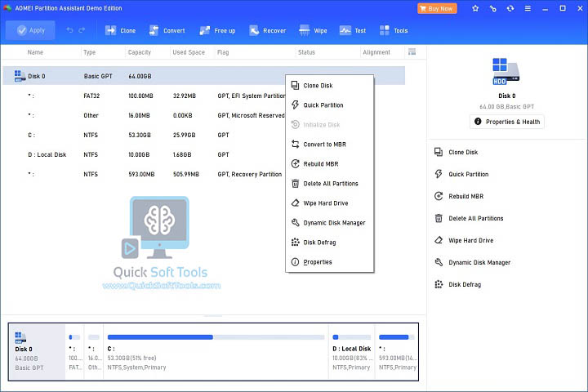This screenshot has width=588, height=392.
Task: Select D: Local Disk block in disk map
Action: tap(351, 351)
